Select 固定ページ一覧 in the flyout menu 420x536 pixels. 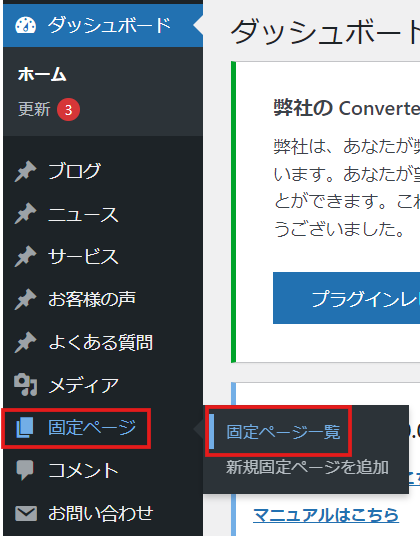point(283,432)
